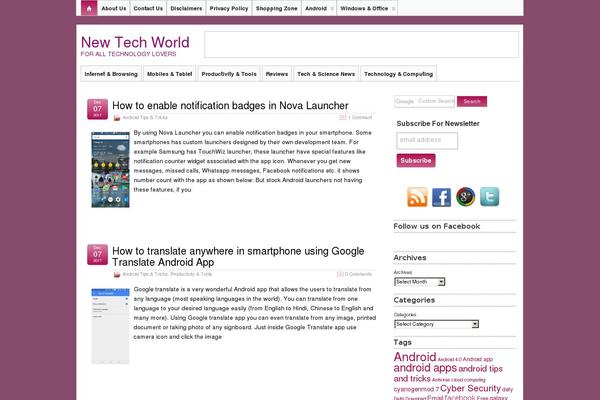Open the Select Month archives dropdown
Image resolution: width=600 pixels, height=400 pixels.
pos(419,282)
